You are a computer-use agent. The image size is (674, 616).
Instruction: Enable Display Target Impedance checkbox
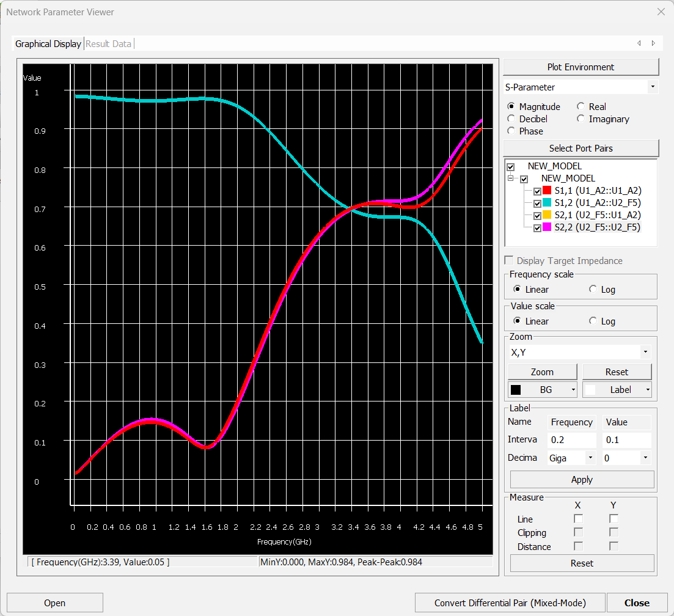point(509,260)
